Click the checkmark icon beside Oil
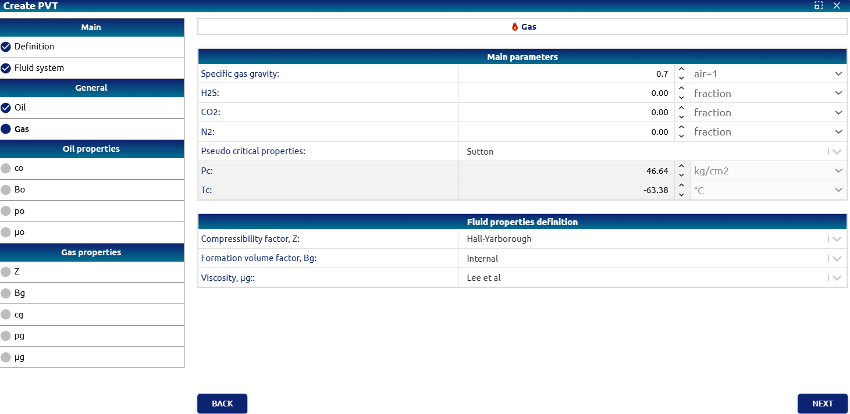 point(7,107)
